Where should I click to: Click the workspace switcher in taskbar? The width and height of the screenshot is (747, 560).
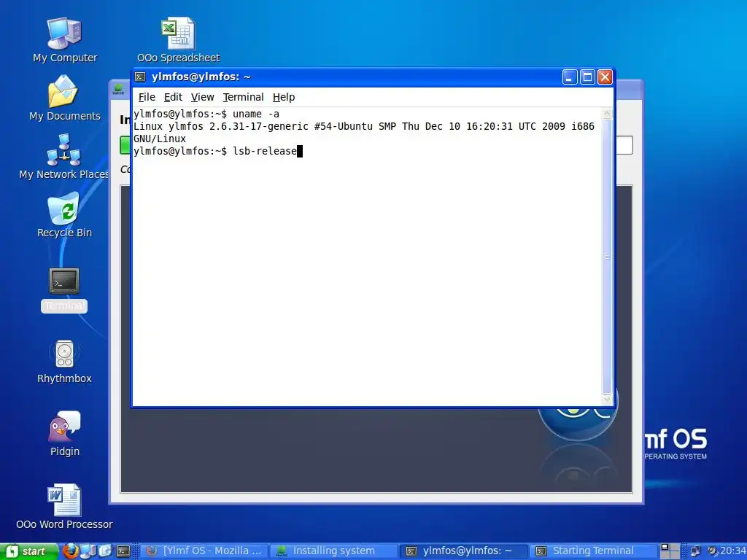pyautogui.click(x=670, y=551)
